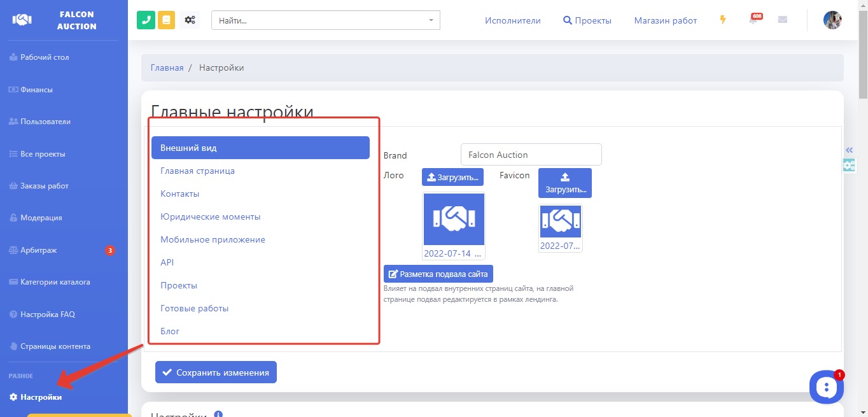Click Разметка подвала сайта button
Image resolution: width=868 pixels, height=417 pixels.
[438, 274]
